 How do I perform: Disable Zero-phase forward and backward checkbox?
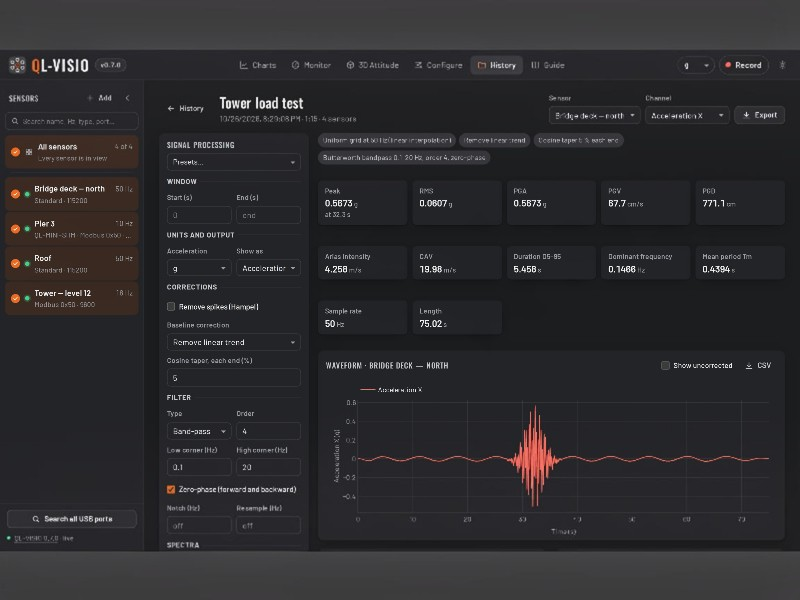pos(171,489)
